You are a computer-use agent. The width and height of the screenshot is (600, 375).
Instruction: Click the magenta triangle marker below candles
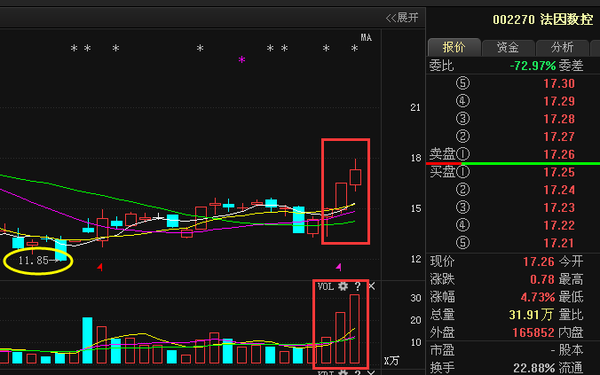pos(339,267)
